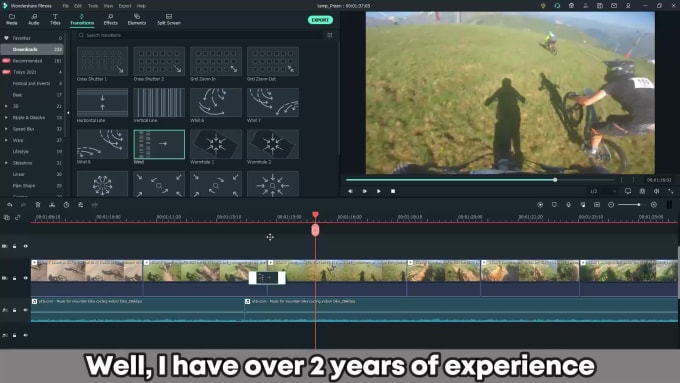Image resolution: width=680 pixels, height=383 pixels.
Task: Toggle lock on top video track
Action: [14, 246]
